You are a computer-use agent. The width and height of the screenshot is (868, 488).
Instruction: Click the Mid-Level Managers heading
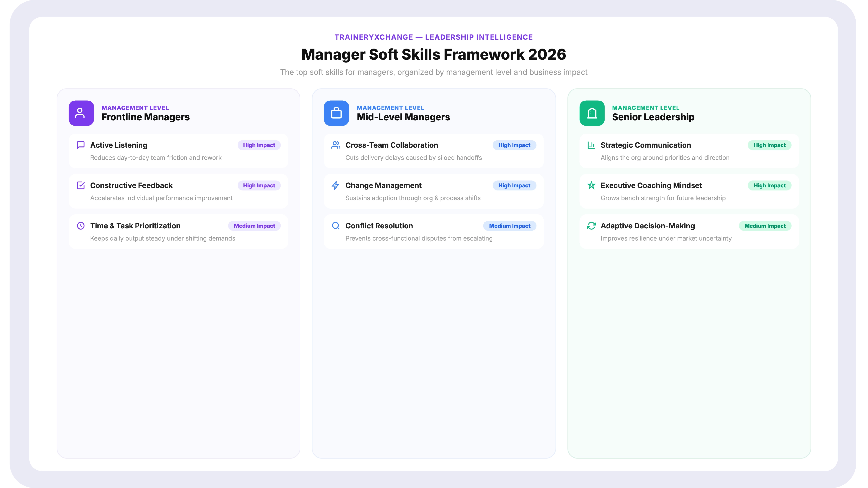(403, 117)
